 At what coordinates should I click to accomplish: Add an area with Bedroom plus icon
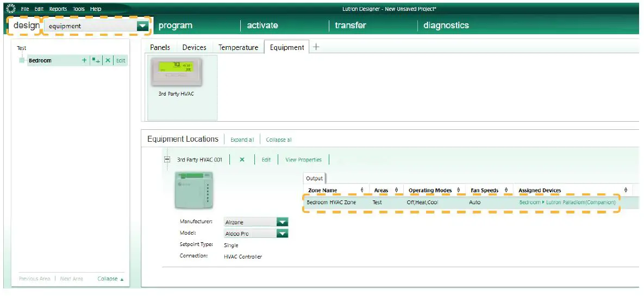pyautogui.click(x=84, y=60)
